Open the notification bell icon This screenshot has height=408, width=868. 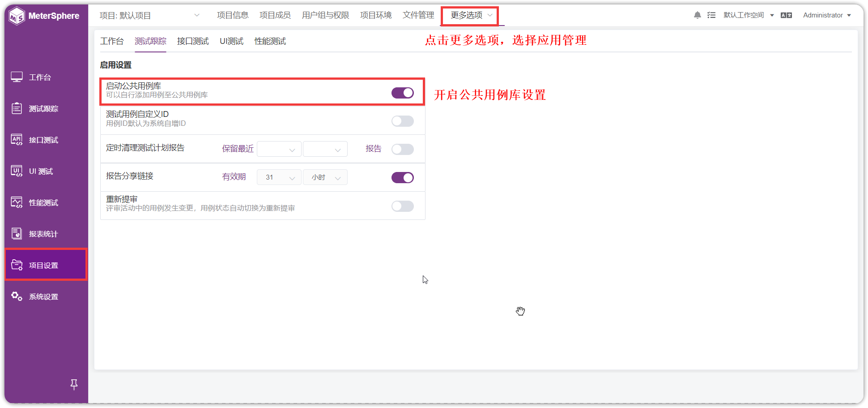coord(697,15)
